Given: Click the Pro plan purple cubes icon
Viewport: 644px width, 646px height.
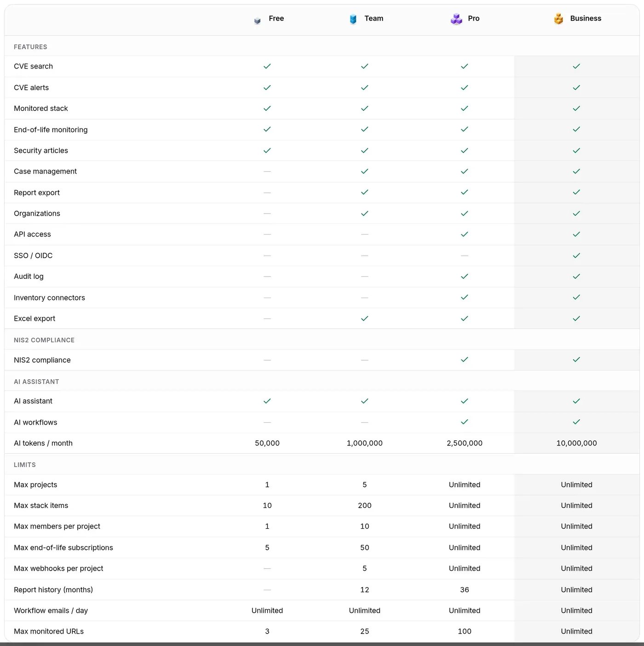Looking at the screenshot, I should tap(456, 19).
